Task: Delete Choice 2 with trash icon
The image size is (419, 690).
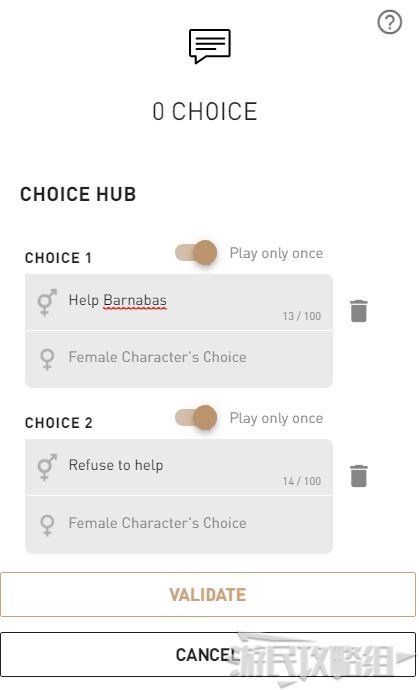Action: coord(358,475)
